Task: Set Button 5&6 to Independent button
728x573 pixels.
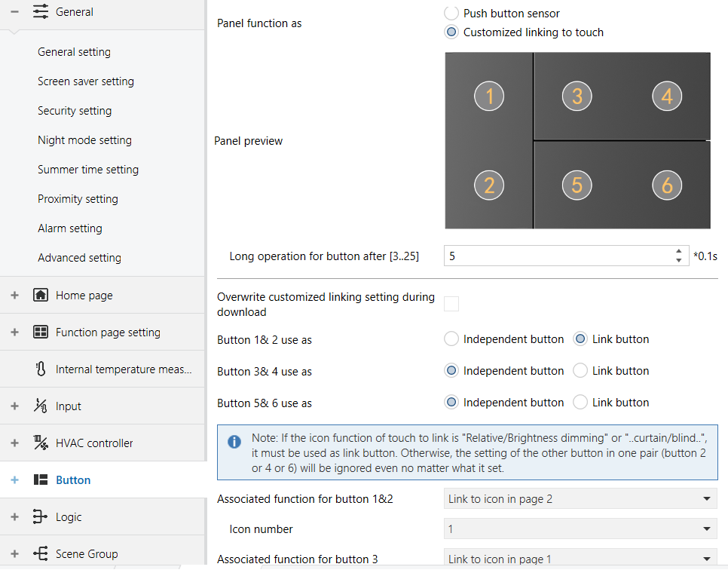Action: click(x=451, y=402)
